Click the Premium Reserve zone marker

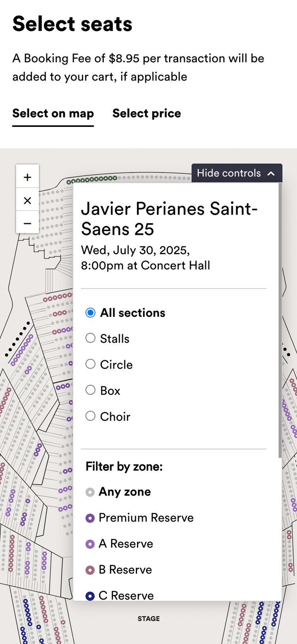coord(90,518)
